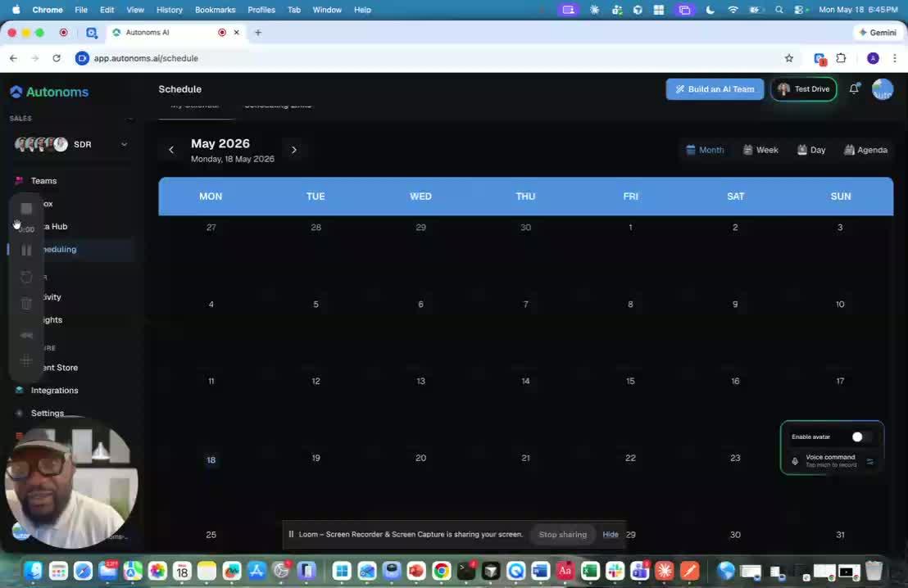Viewport: 908px width, 588px height.
Task: Open the Gemini button in Chrome
Action: tap(878, 33)
